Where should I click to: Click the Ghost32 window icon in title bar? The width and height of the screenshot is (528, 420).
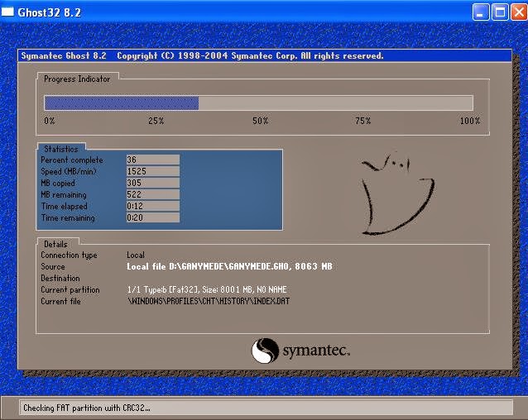[7, 12]
